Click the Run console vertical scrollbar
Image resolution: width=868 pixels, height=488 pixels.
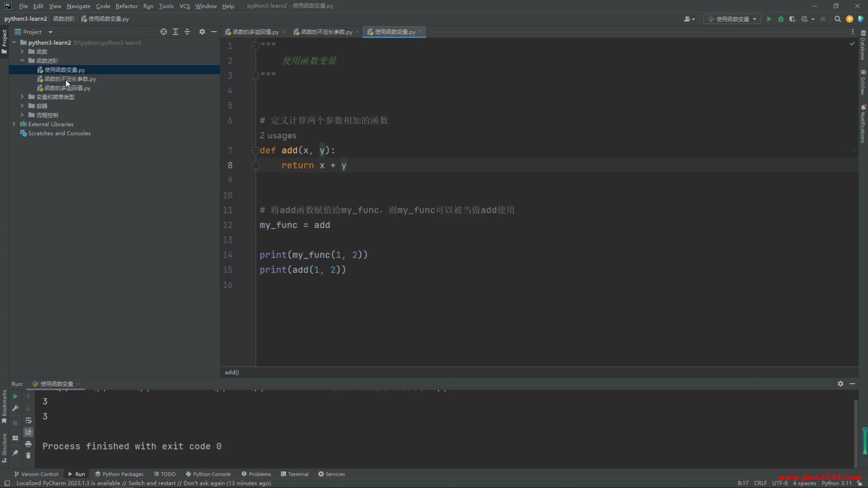click(x=855, y=433)
